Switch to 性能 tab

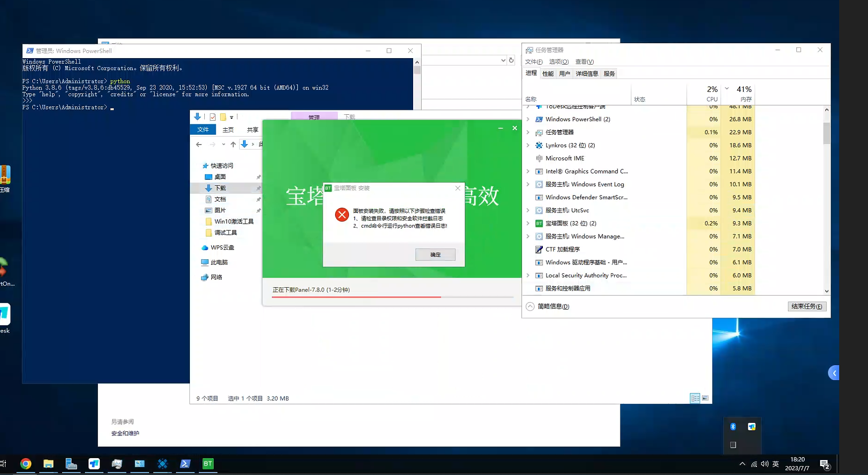pos(548,74)
